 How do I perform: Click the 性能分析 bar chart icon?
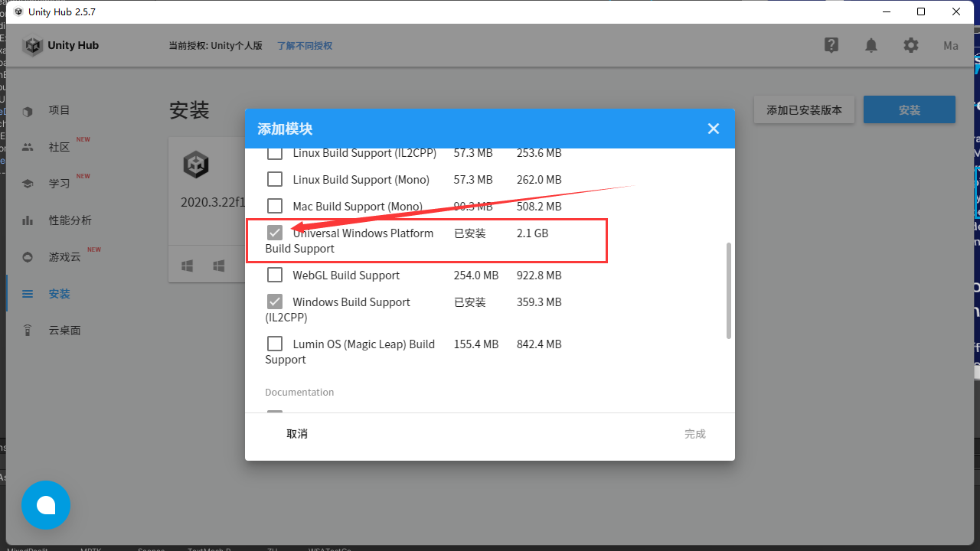(28, 220)
